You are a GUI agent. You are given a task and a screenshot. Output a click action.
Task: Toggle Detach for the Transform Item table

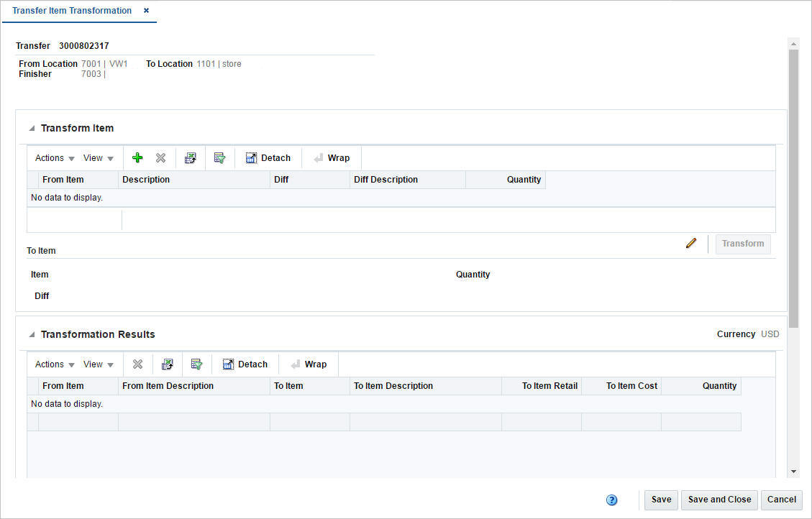[x=268, y=157]
